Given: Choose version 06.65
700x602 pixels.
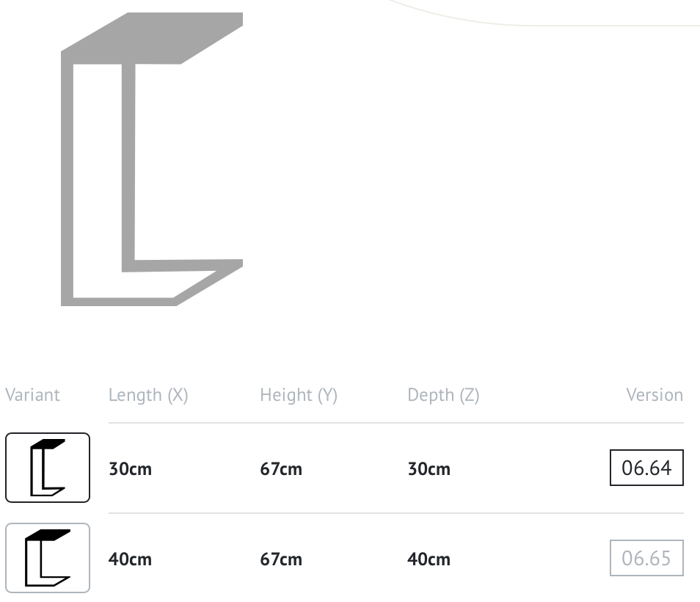Looking at the screenshot, I should [646, 558].
